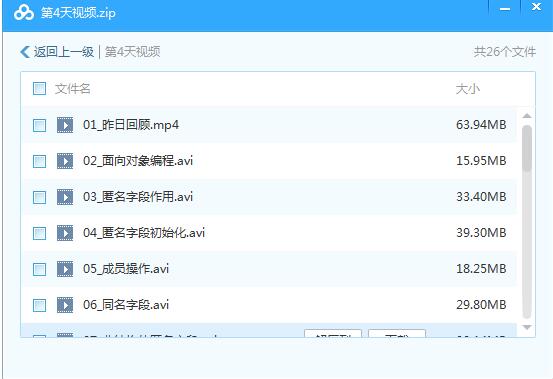
Task: Click the back chevron arrow icon
Action: click(x=24, y=52)
